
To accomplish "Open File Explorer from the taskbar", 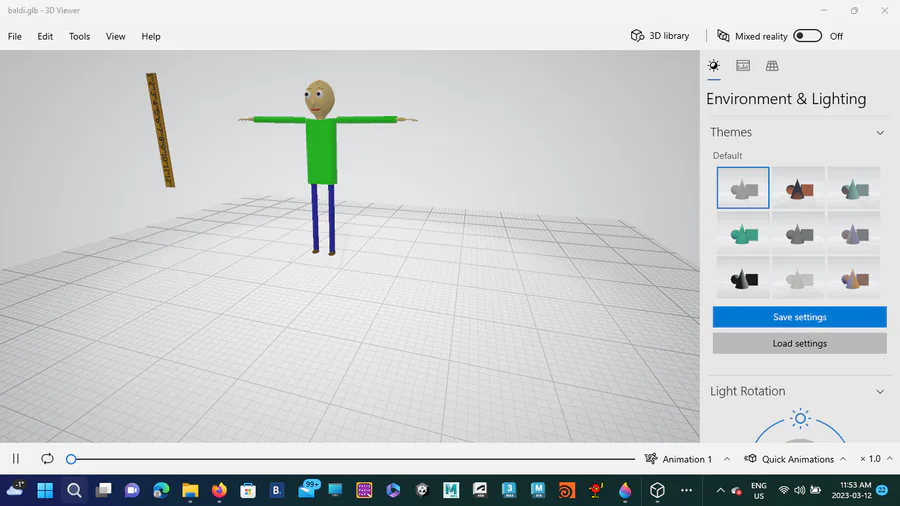I will pos(190,490).
